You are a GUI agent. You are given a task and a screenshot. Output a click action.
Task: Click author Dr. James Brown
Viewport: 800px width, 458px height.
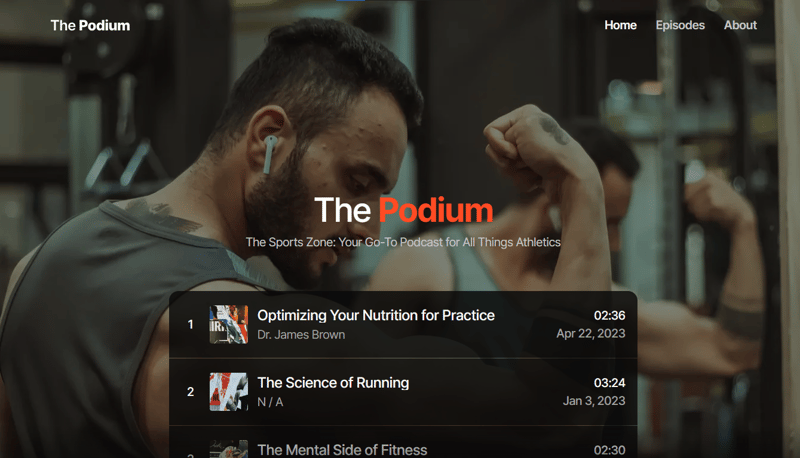301,334
